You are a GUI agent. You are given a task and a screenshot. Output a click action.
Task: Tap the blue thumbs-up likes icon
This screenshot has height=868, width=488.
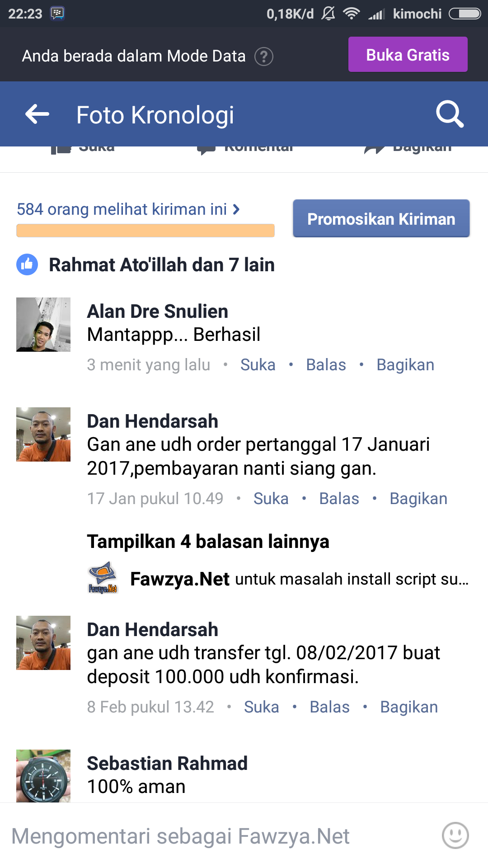coord(27,264)
